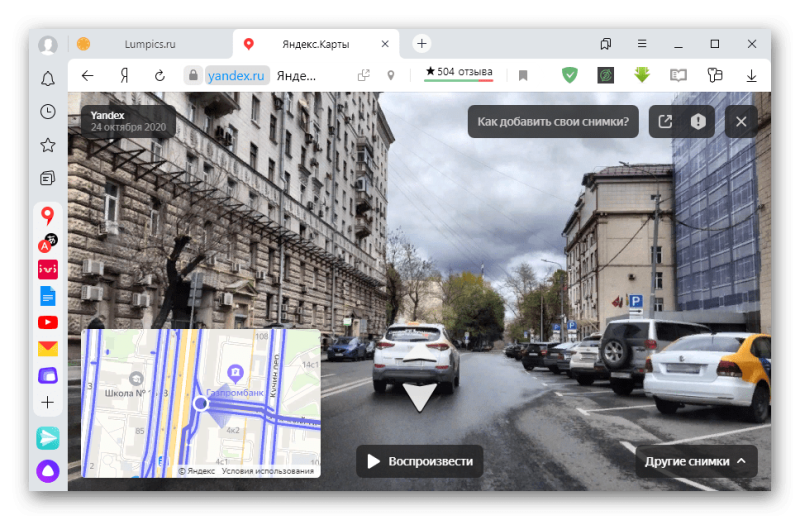Viewport: 800px width, 520px height.
Task: Open the browser downloads icon
Action: (751, 75)
